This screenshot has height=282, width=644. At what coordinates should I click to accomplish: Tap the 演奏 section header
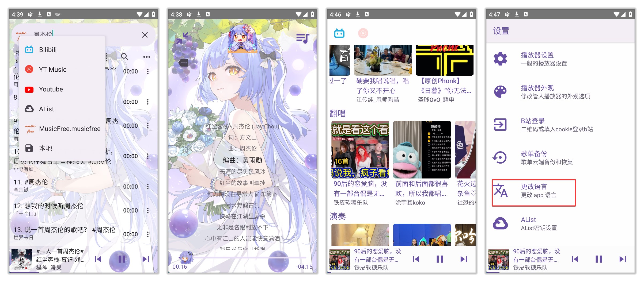[x=338, y=216]
